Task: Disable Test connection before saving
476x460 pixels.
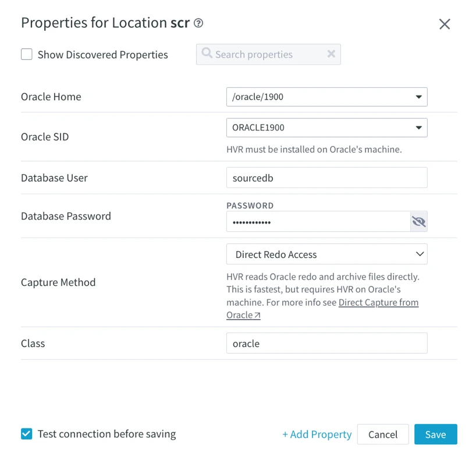Action: tap(26, 434)
